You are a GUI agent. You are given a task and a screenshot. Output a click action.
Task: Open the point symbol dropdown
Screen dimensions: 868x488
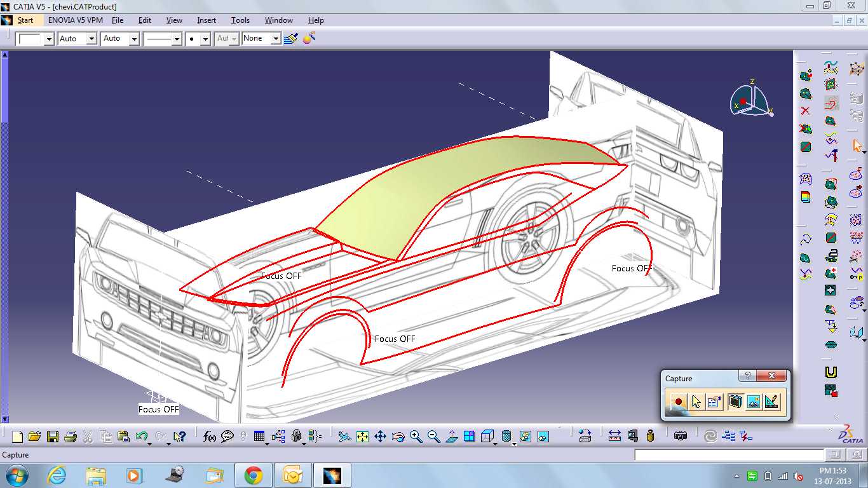tap(205, 39)
